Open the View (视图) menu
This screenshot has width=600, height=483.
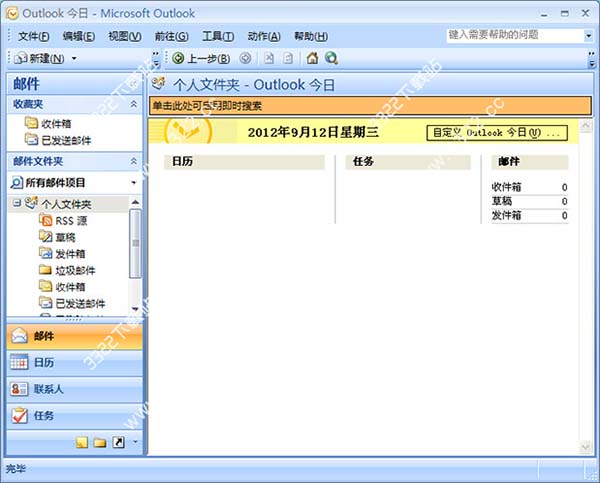pyautogui.click(x=125, y=36)
